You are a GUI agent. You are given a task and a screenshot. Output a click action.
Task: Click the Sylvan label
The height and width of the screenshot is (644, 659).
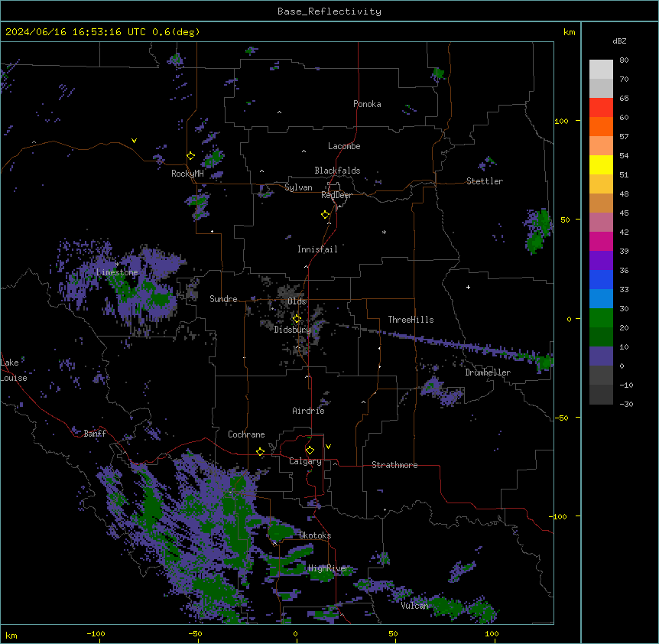pyautogui.click(x=298, y=187)
